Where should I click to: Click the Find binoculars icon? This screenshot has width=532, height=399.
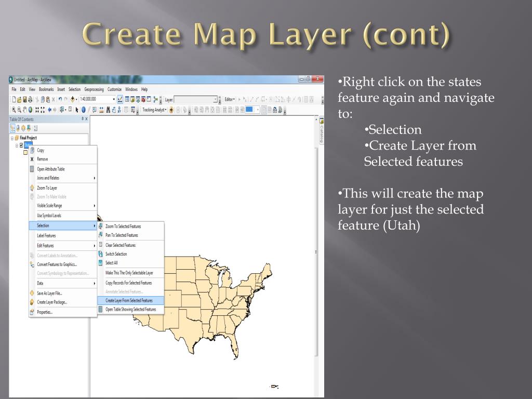pos(109,110)
